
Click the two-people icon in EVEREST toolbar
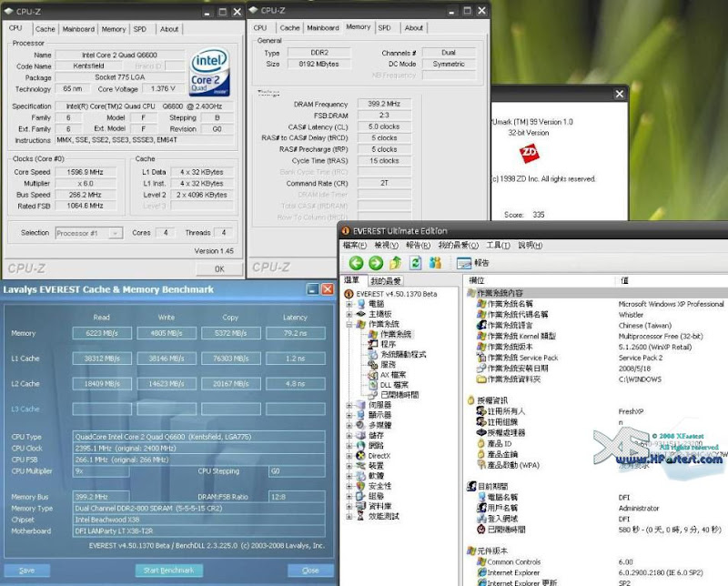(x=435, y=263)
